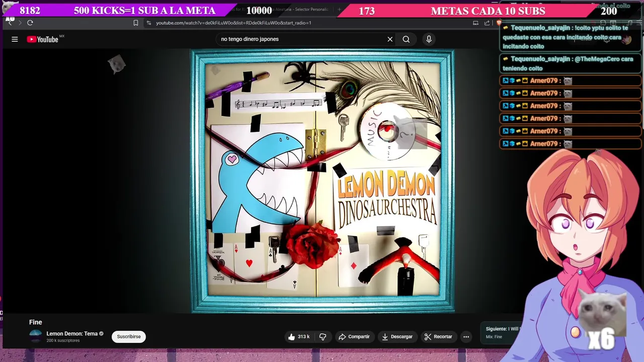Viewport: 644px width, 362px height.
Task: Run search with the magnifier button
Action: point(406,39)
